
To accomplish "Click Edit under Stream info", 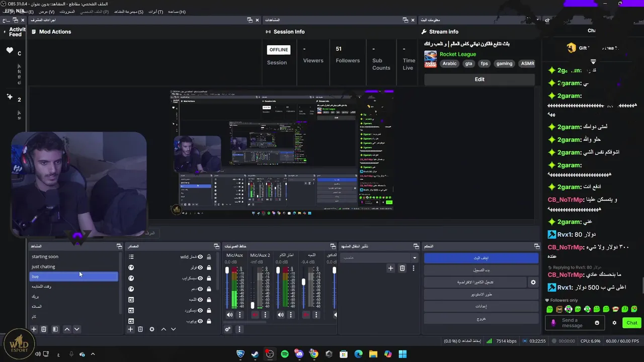I will [x=479, y=79].
